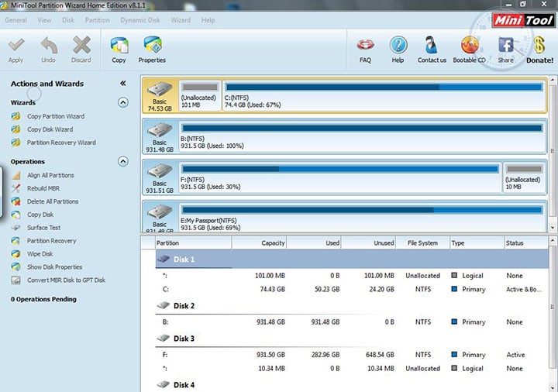
Task: Sort by the Type column header
Action: tap(477, 243)
